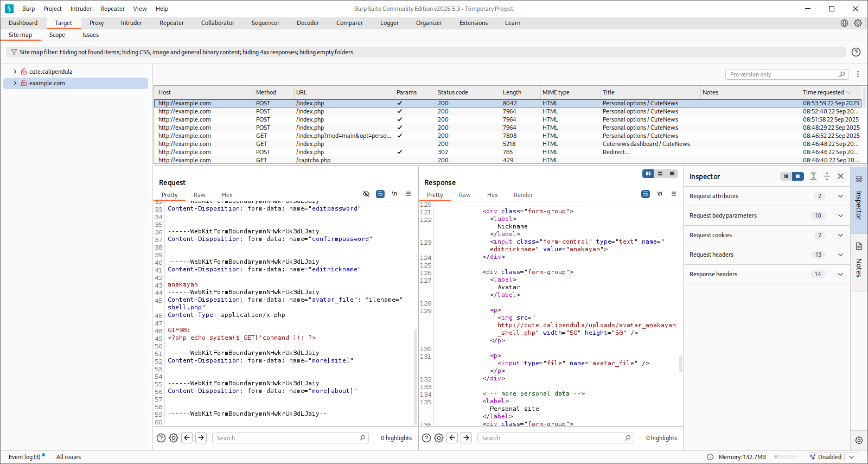Hide non-printable characters in Request pane
The width and height of the screenshot is (868, 464).
[x=366, y=194]
